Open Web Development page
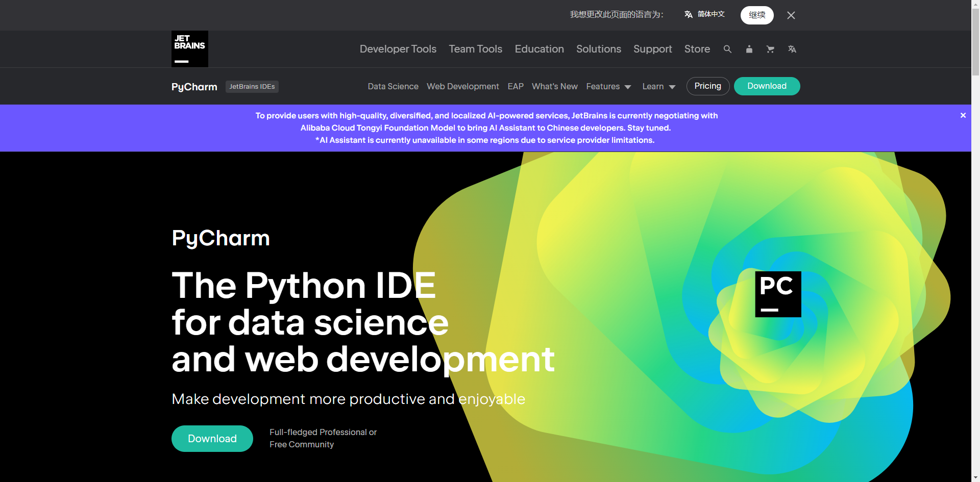 click(x=463, y=86)
